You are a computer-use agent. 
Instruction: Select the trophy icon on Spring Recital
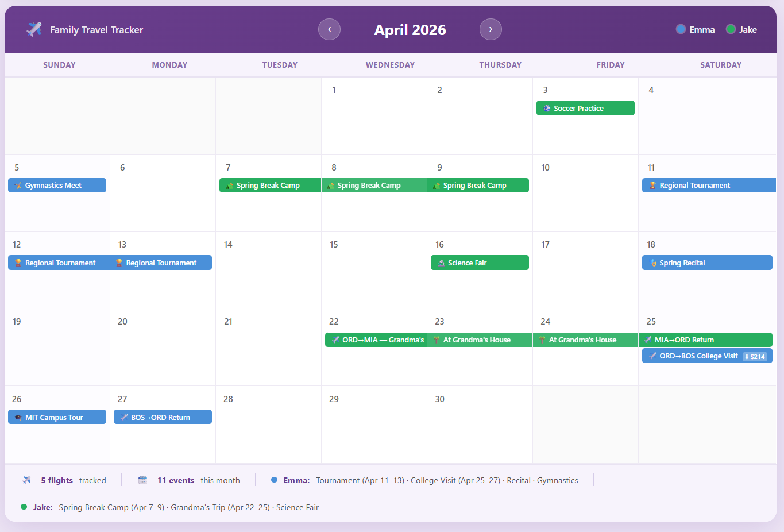pos(652,263)
